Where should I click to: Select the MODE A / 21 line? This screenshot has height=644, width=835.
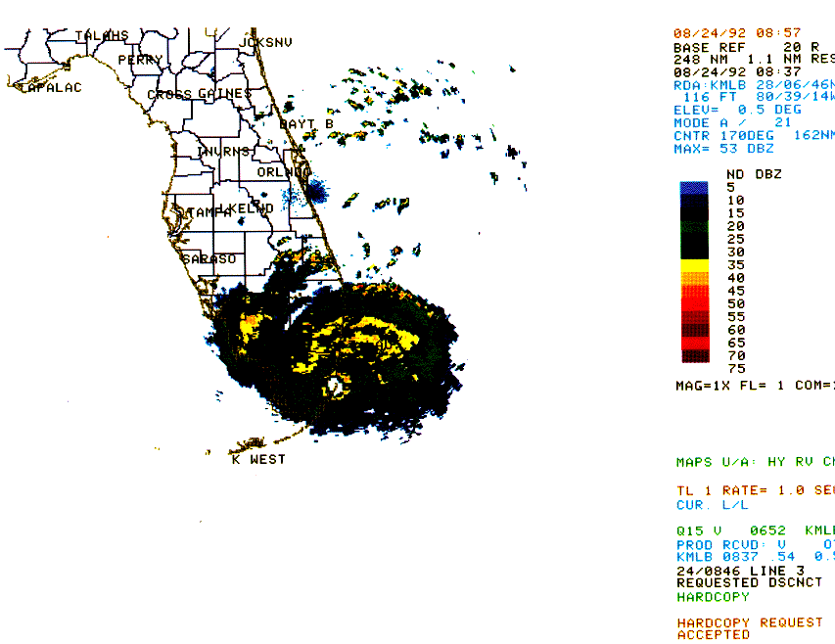[x=733, y=122]
